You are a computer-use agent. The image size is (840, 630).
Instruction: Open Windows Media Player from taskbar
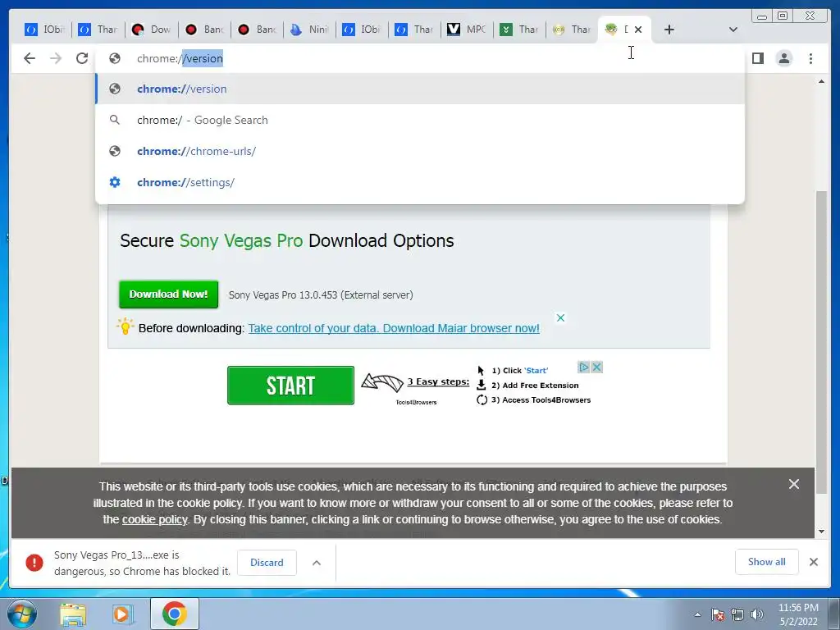121,614
